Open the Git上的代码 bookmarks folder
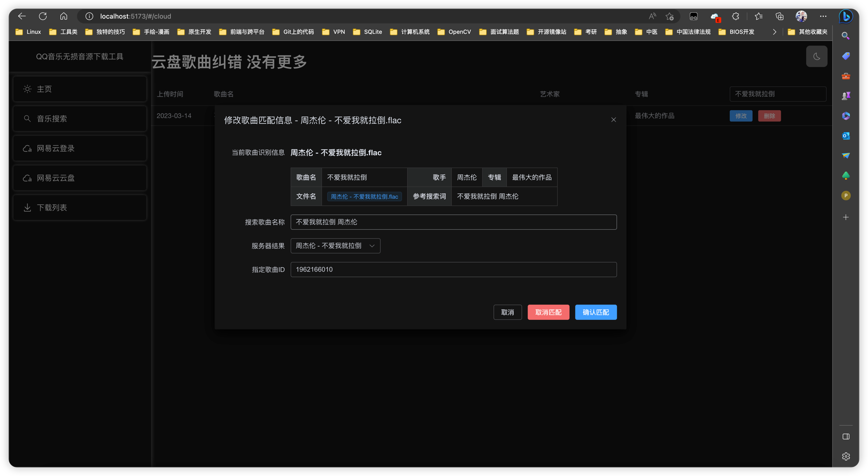868x476 pixels. point(293,32)
